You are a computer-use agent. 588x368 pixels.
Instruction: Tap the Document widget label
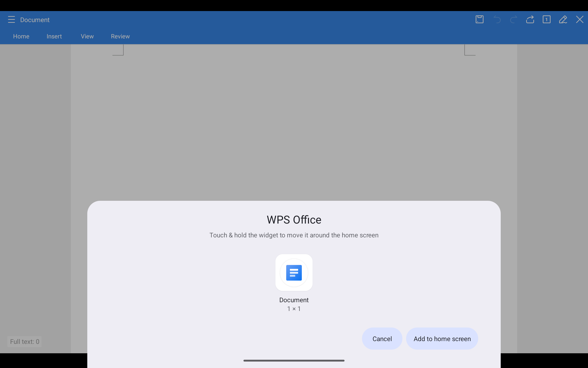point(294,300)
